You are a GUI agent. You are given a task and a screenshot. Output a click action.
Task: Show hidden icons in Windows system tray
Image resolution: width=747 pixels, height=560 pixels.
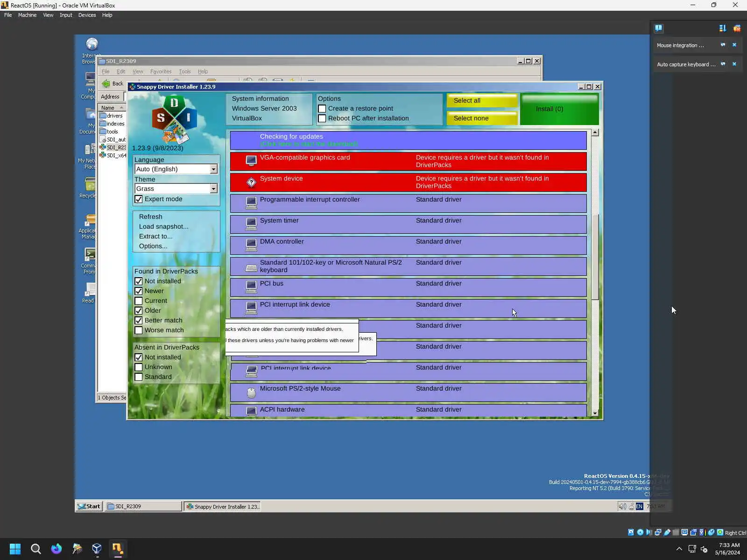[679, 549]
